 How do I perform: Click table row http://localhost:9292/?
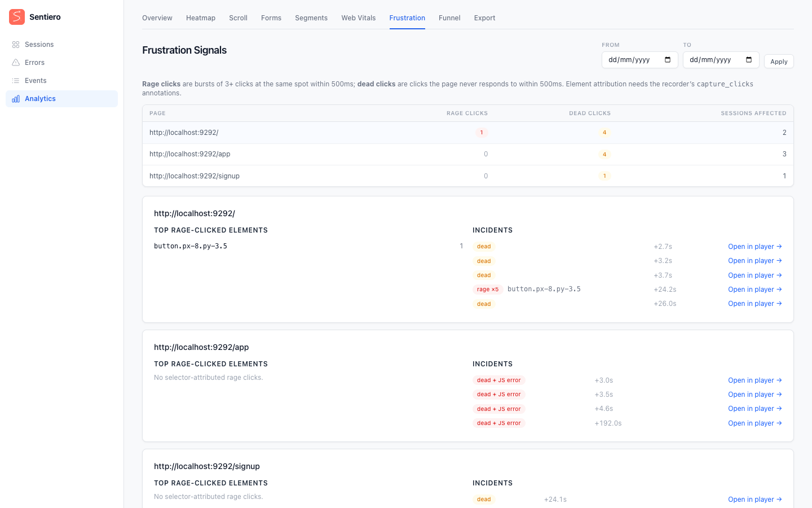click(468, 133)
